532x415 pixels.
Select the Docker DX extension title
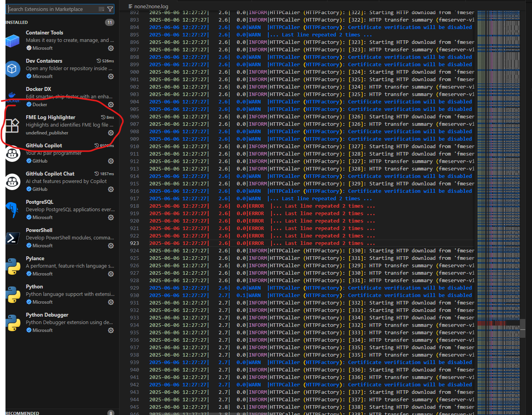38,89
